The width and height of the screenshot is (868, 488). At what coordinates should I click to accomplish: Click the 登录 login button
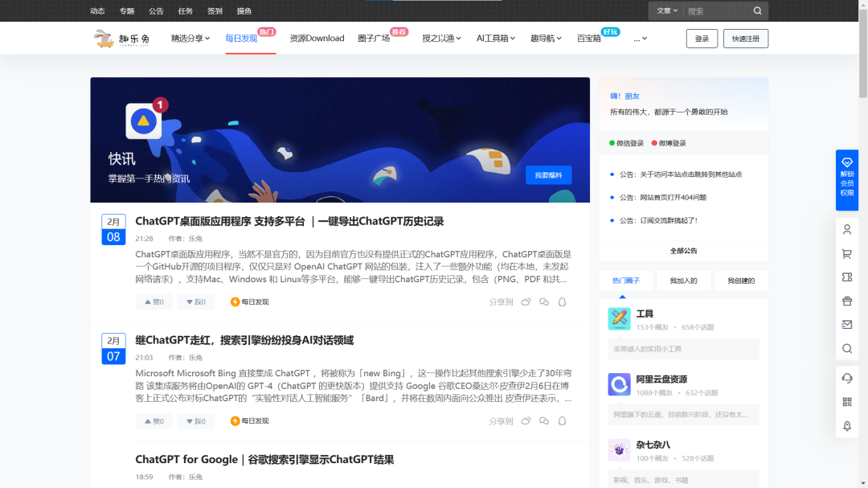(702, 39)
